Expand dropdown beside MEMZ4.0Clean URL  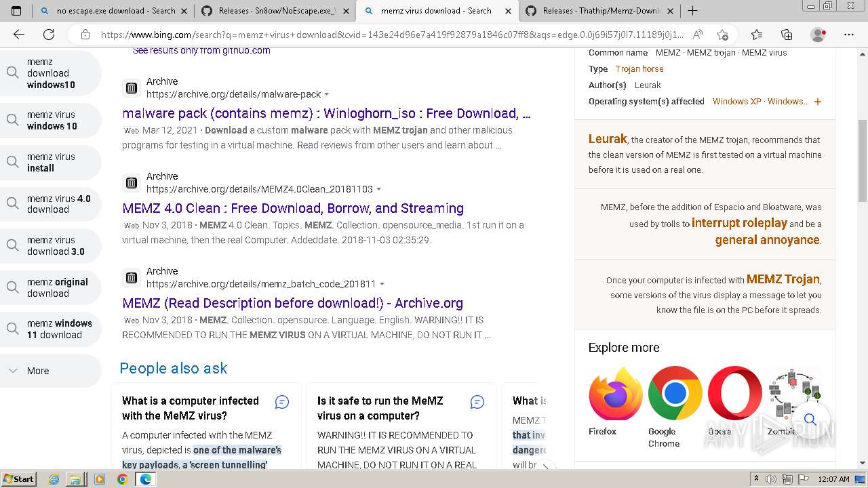click(x=379, y=190)
